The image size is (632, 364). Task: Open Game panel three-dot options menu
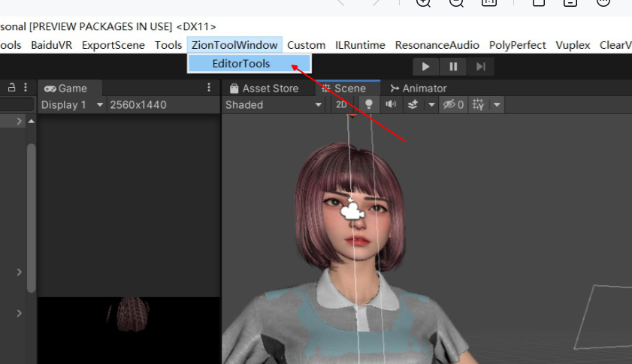coord(209,88)
